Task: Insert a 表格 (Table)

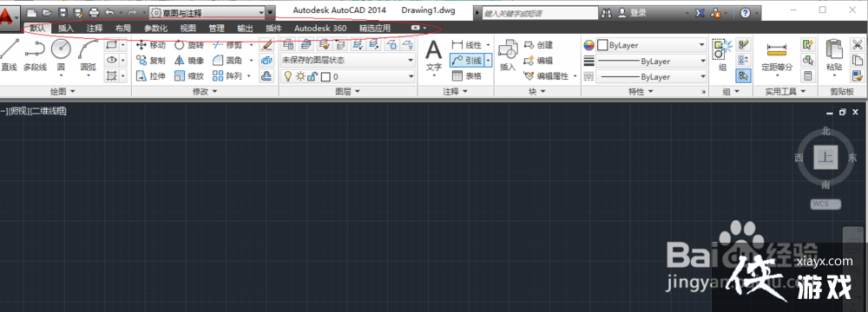Action: pos(467,75)
